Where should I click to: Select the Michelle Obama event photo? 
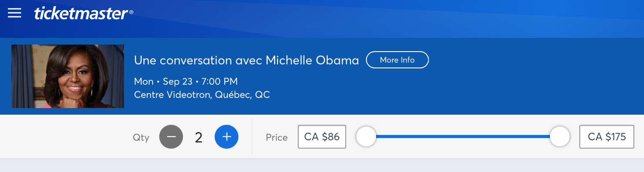pyautogui.click(x=68, y=76)
